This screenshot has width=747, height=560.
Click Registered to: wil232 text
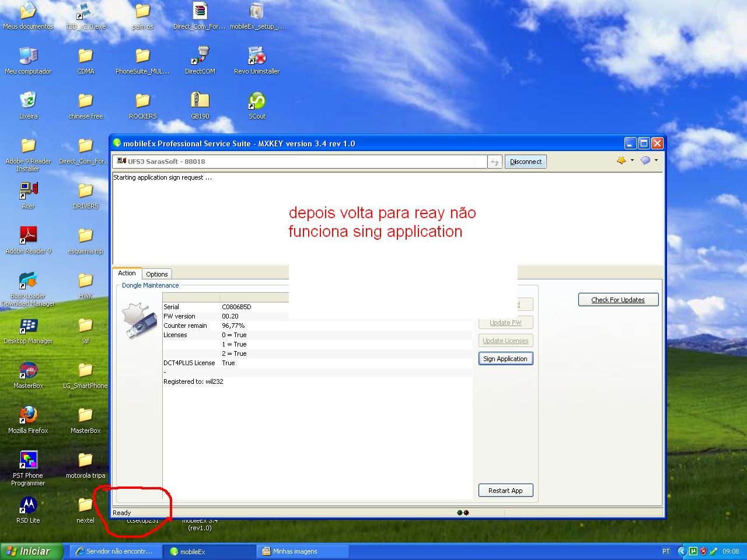[193, 381]
